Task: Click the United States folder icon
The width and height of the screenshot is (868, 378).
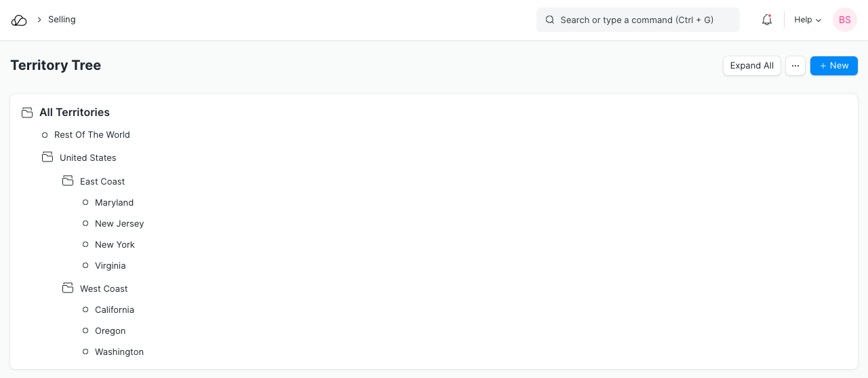Action: tap(47, 157)
